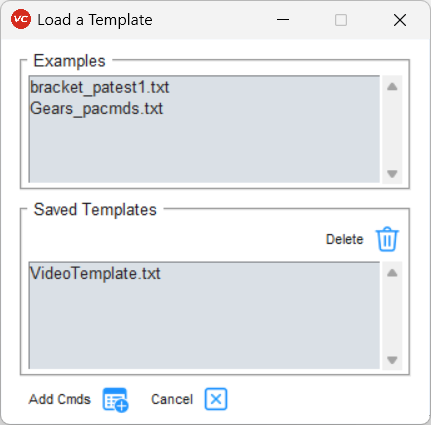
Task: Click the blue Cancel X icon
Action: (216, 399)
